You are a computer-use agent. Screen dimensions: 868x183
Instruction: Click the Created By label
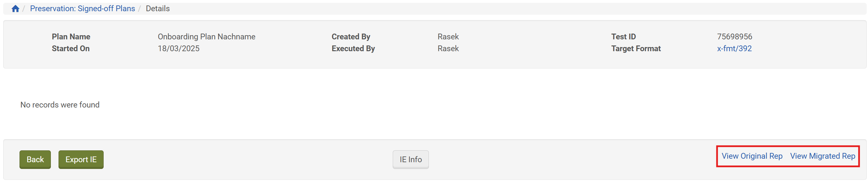351,37
